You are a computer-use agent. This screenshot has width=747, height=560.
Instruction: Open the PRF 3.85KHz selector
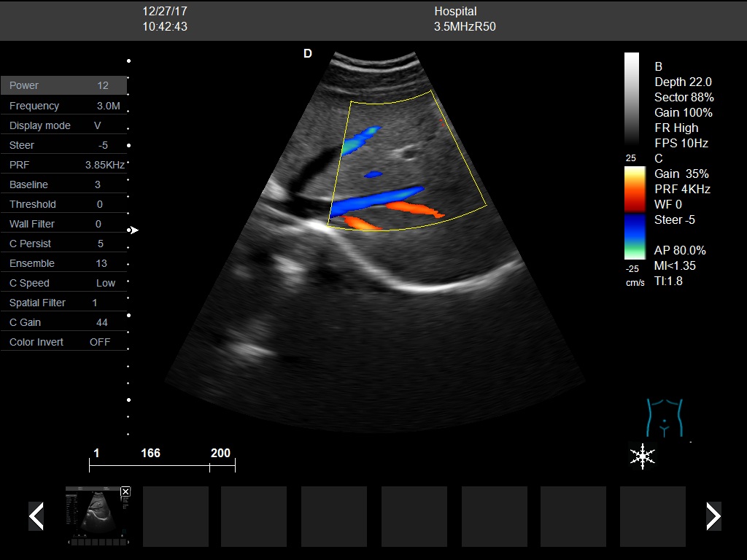point(63,164)
